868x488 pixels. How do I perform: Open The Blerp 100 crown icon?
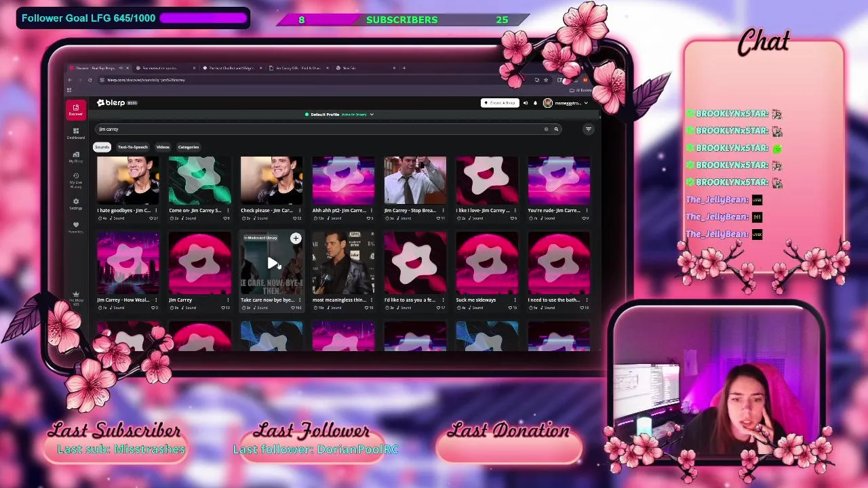[76, 297]
